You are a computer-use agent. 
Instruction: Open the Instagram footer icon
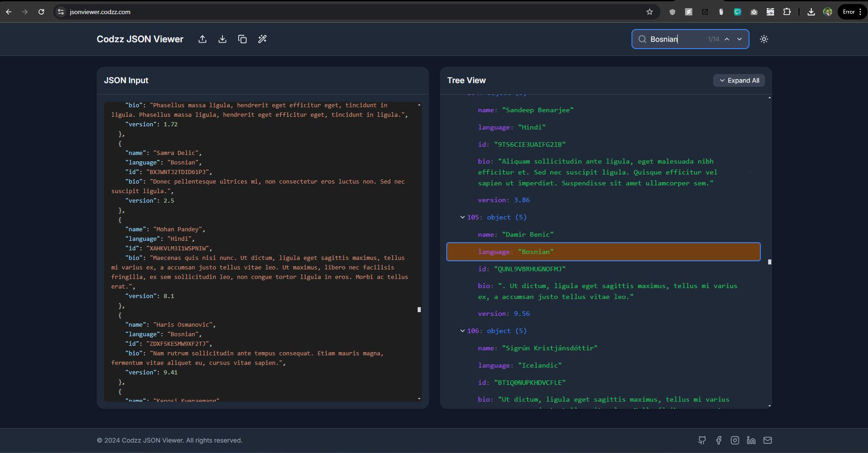point(735,440)
